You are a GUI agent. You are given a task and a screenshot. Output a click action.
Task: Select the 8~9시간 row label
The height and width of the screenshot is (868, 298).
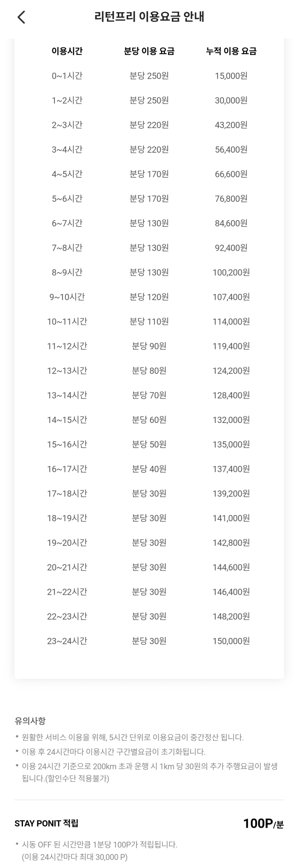pos(67,272)
